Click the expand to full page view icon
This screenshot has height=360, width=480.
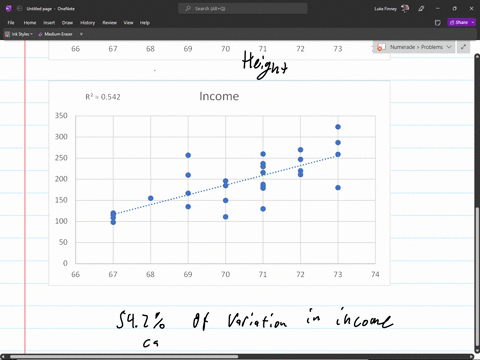coord(463,47)
